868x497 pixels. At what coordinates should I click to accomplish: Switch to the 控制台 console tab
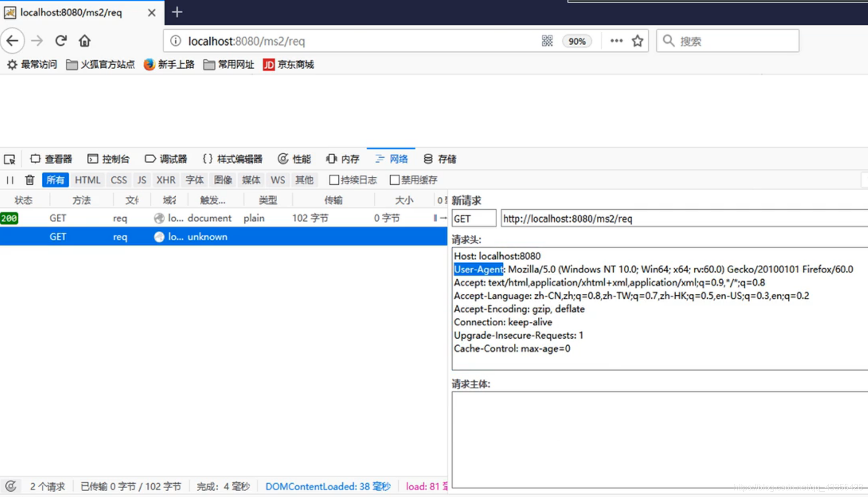tap(108, 159)
